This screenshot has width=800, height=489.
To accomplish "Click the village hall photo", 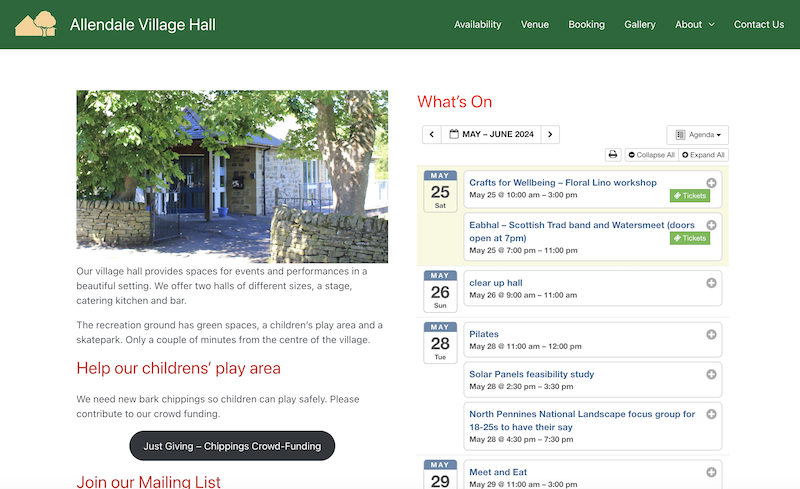I will coord(232,177).
